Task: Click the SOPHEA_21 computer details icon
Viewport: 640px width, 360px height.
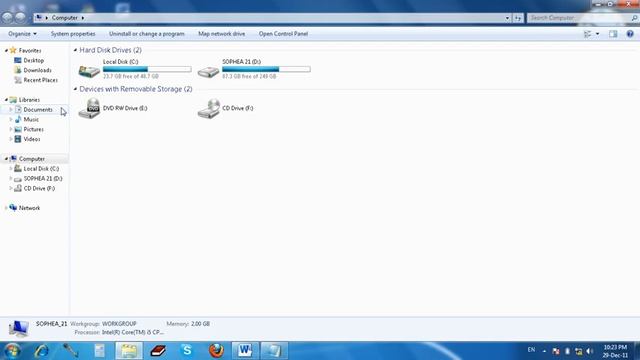Action: (x=18, y=329)
